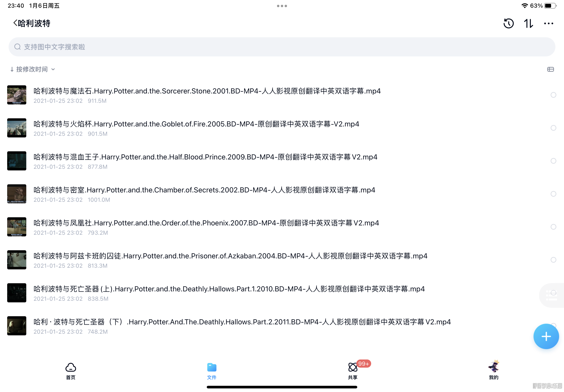This screenshot has height=392, width=564.
Task: Open the transfer list arrows icon
Action: tap(528, 24)
